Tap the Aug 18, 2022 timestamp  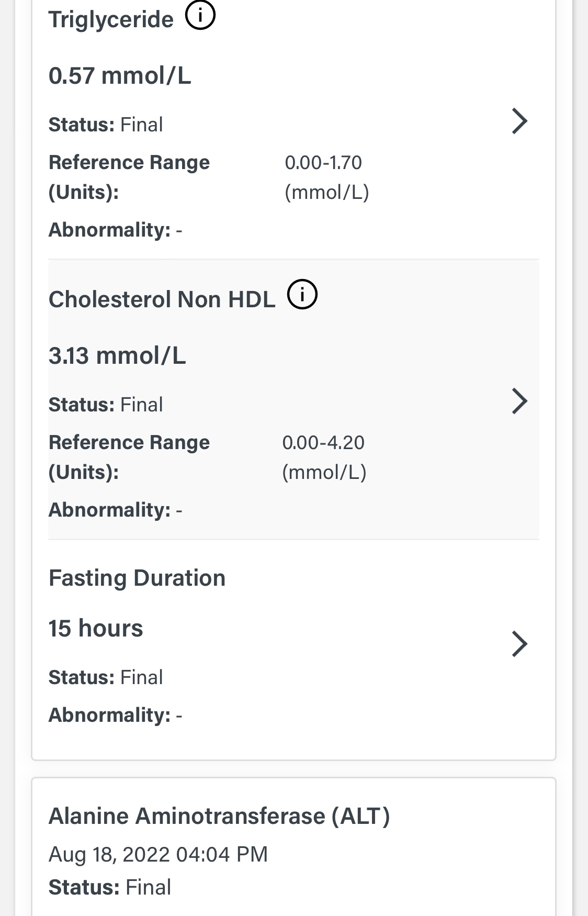pos(158,854)
